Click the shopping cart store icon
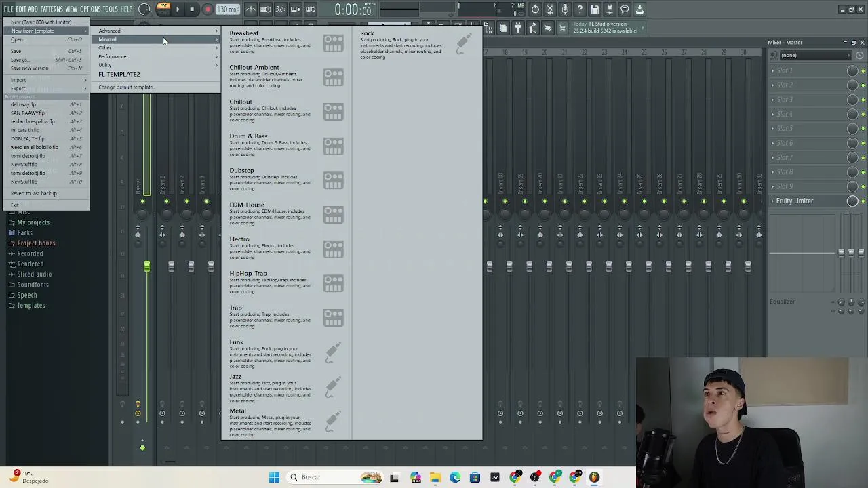The width and height of the screenshot is (868, 488). click(562, 28)
